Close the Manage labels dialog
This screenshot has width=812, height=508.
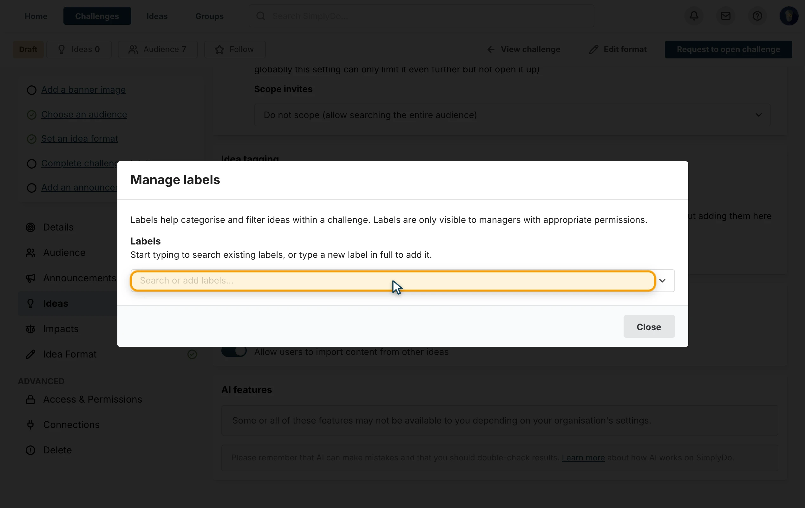[649, 327]
